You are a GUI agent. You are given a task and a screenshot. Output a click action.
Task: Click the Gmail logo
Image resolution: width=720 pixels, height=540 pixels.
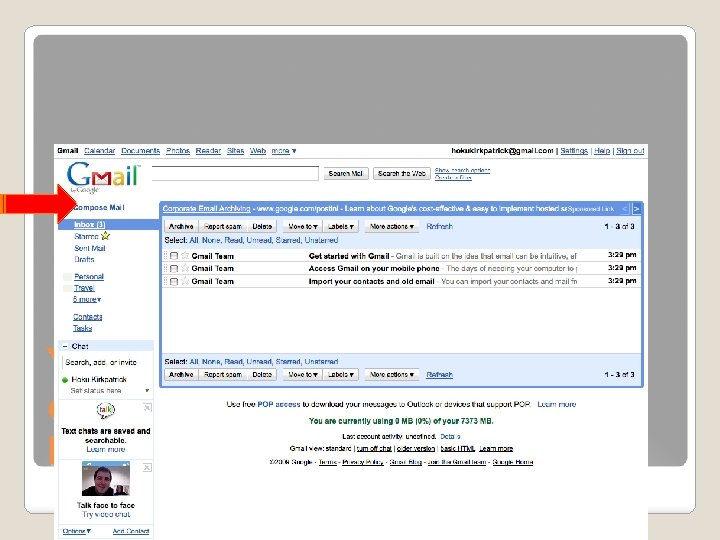[x=102, y=176]
